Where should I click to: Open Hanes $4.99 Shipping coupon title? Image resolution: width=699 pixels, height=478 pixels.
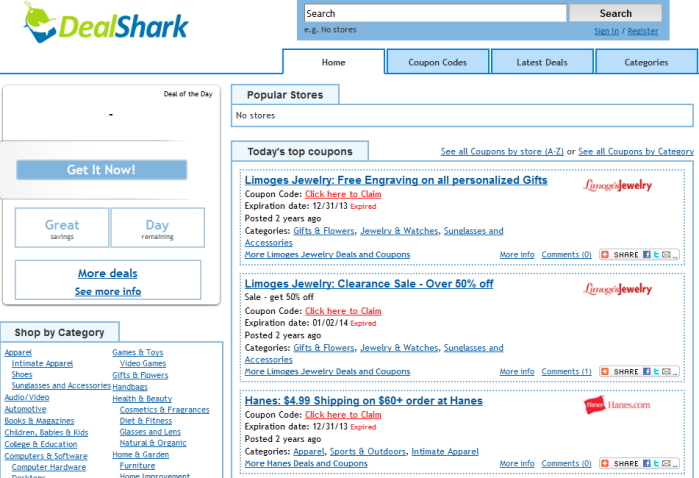tap(364, 401)
